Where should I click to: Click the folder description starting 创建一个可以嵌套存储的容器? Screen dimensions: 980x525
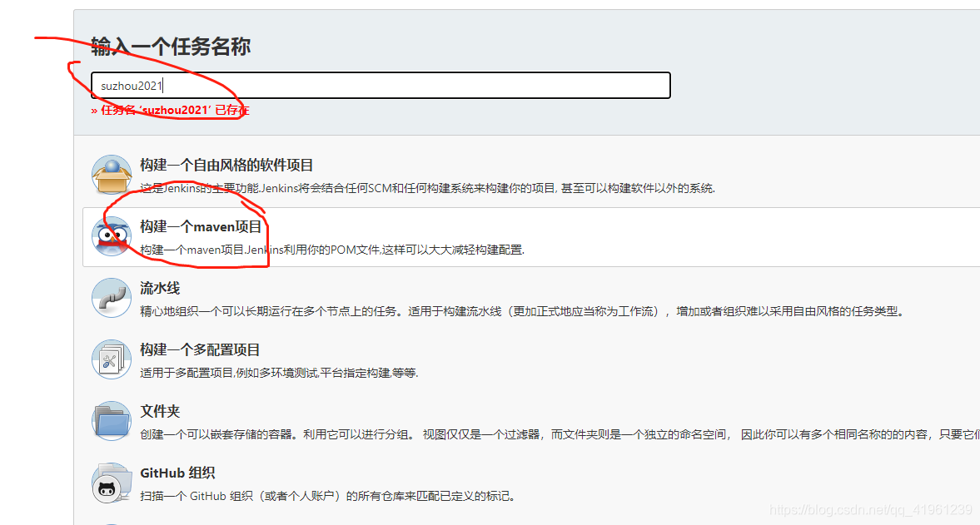pos(560,433)
